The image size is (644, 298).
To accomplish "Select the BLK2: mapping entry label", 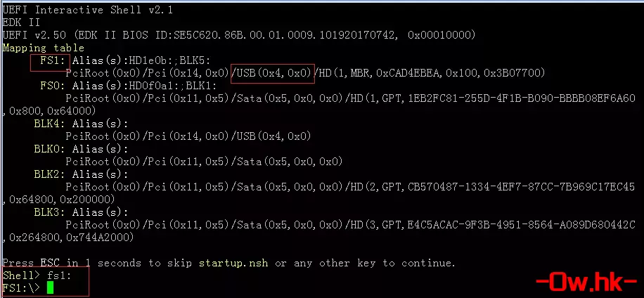I will tap(50, 174).
